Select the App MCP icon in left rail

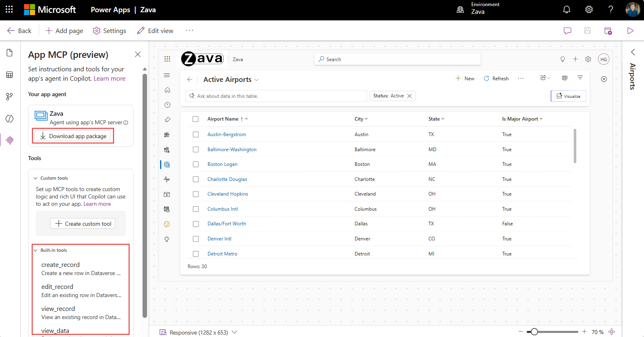pos(10,140)
